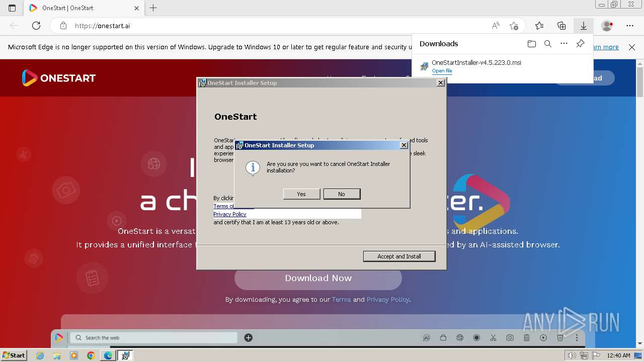Click the Action Center flag icon
Screen dimensions: 644x362
point(595,355)
